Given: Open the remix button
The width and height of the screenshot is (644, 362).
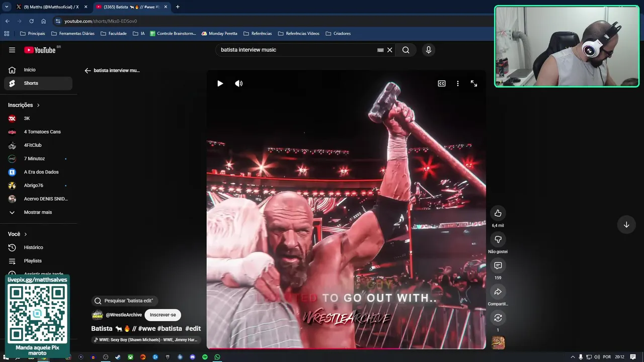Looking at the screenshot, I should click(x=498, y=318).
